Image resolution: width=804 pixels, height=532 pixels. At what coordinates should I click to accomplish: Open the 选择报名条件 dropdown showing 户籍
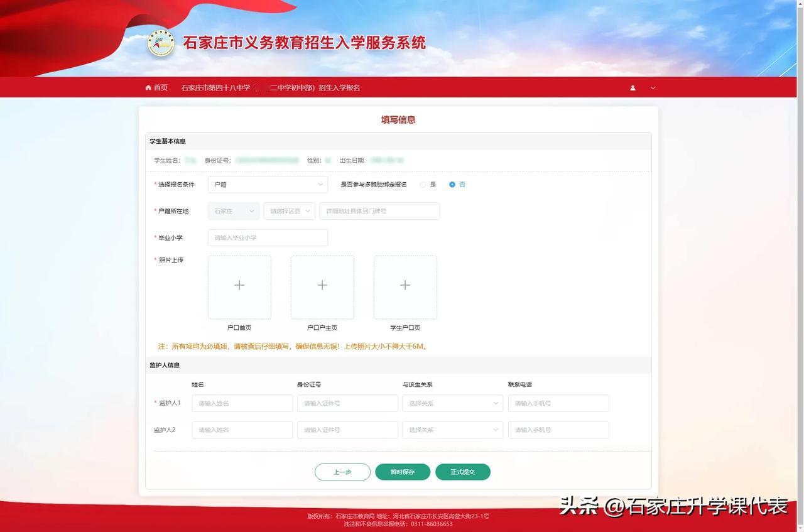268,184
